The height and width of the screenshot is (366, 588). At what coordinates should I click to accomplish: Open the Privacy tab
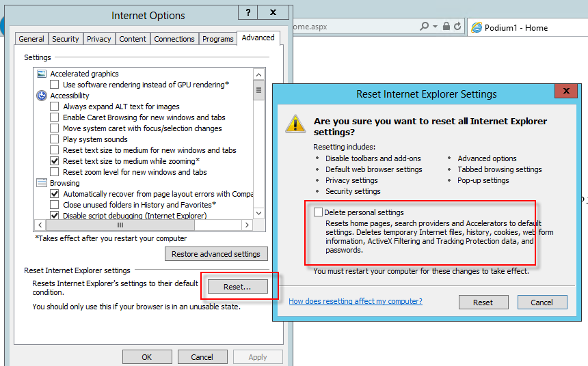(x=99, y=39)
